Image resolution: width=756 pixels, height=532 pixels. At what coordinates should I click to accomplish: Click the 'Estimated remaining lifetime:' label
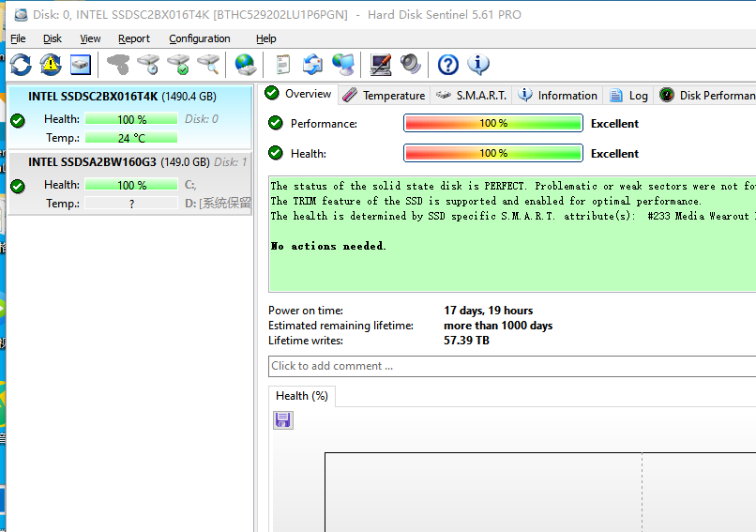click(340, 325)
